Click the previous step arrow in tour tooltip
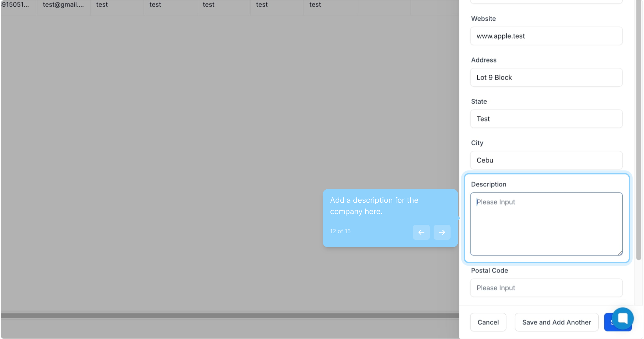644x339 pixels. tap(421, 232)
